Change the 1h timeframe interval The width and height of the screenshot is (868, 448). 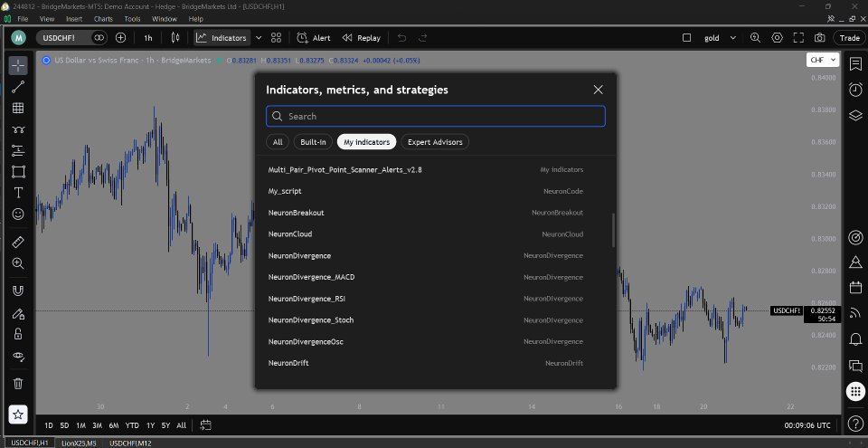(148, 38)
